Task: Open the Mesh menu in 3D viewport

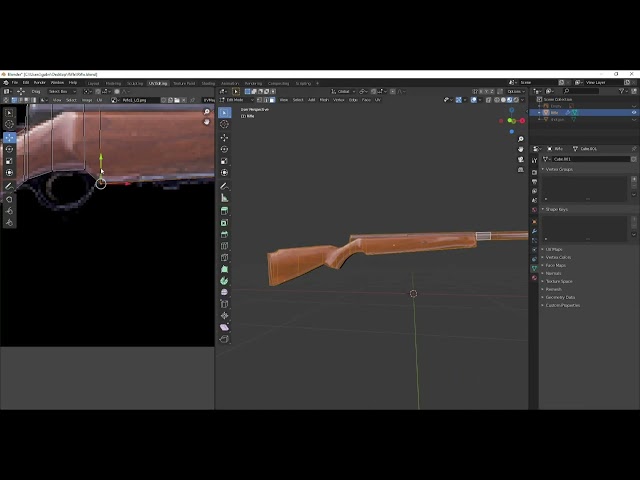Action: [324, 100]
